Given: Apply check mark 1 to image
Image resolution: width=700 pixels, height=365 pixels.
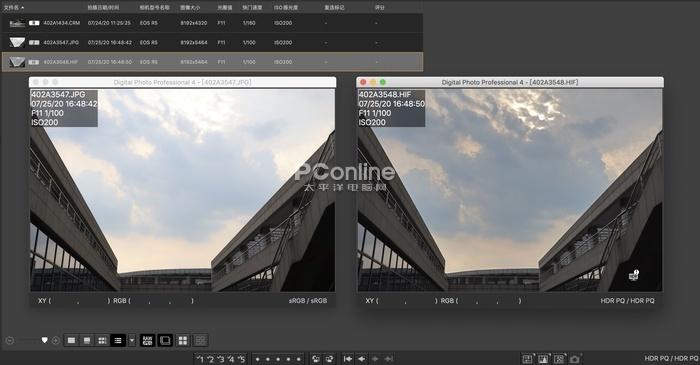Looking at the screenshot, I should point(200,359).
